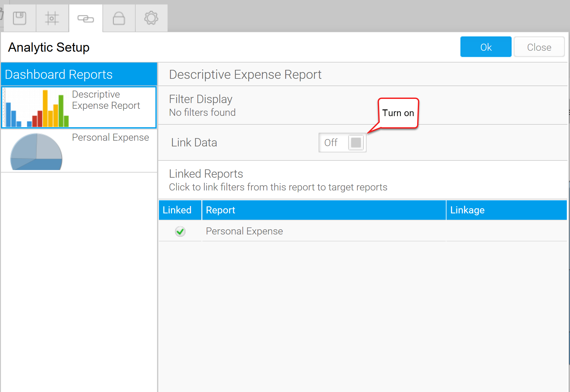
Task: Click empty Linkage cell for Personal Expense
Action: pos(506,231)
